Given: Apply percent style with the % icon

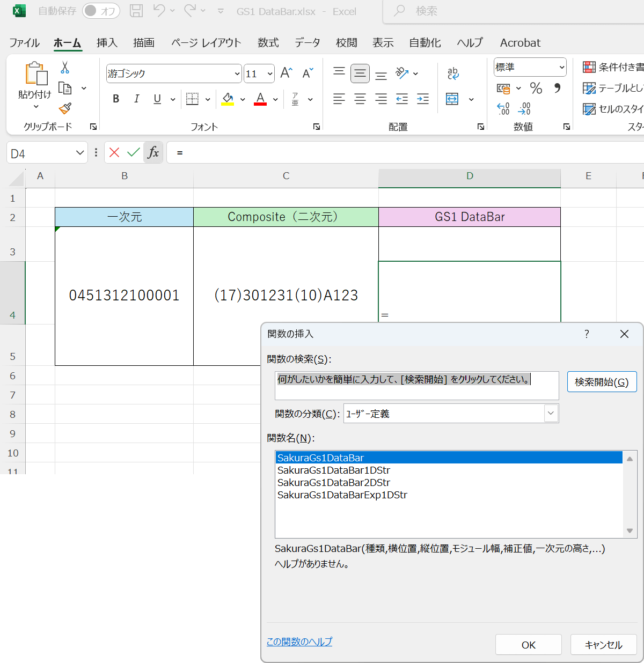Looking at the screenshot, I should coord(536,88).
